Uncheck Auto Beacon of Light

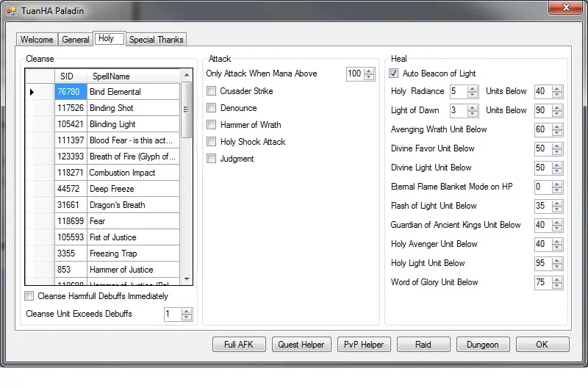395,73
